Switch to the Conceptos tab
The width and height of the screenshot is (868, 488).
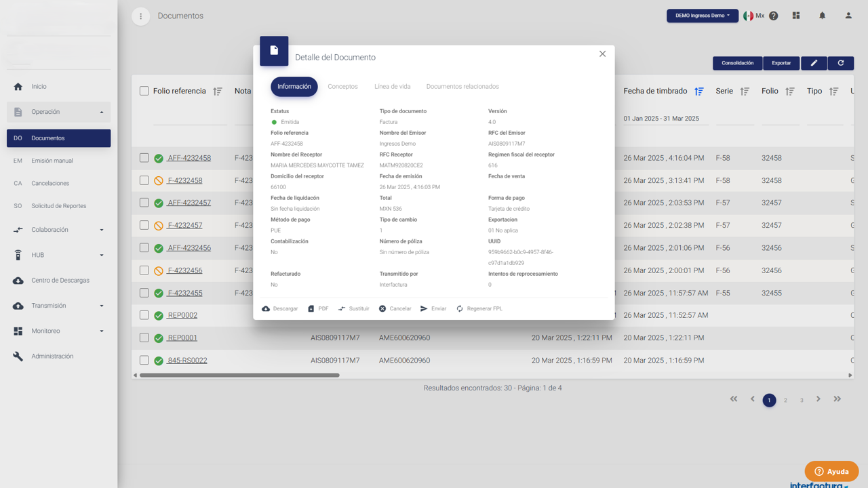(x=342, y=86)
